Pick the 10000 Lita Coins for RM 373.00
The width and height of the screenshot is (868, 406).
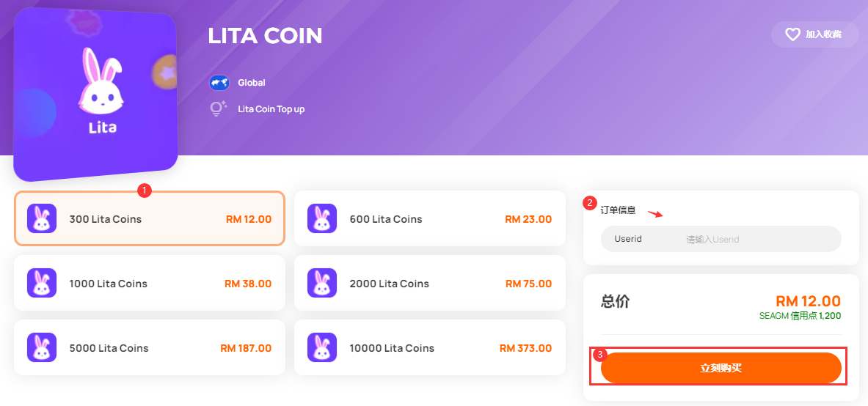[429, 347]
